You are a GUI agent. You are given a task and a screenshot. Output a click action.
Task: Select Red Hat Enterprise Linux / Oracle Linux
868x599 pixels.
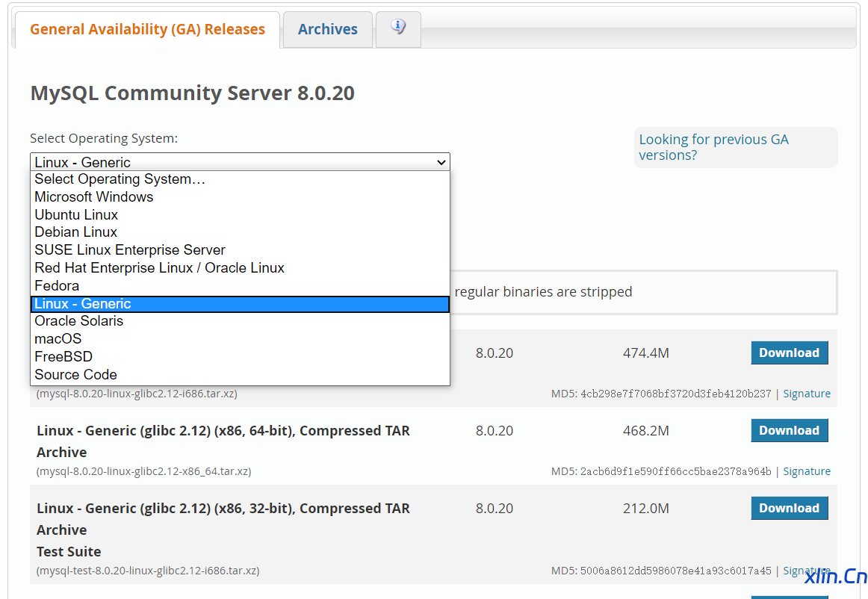(x=241, y=268)
